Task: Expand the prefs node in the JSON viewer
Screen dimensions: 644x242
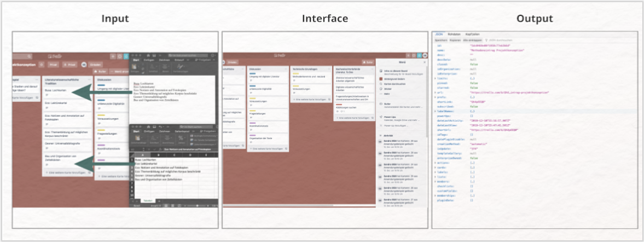Action: pos(436,97)
